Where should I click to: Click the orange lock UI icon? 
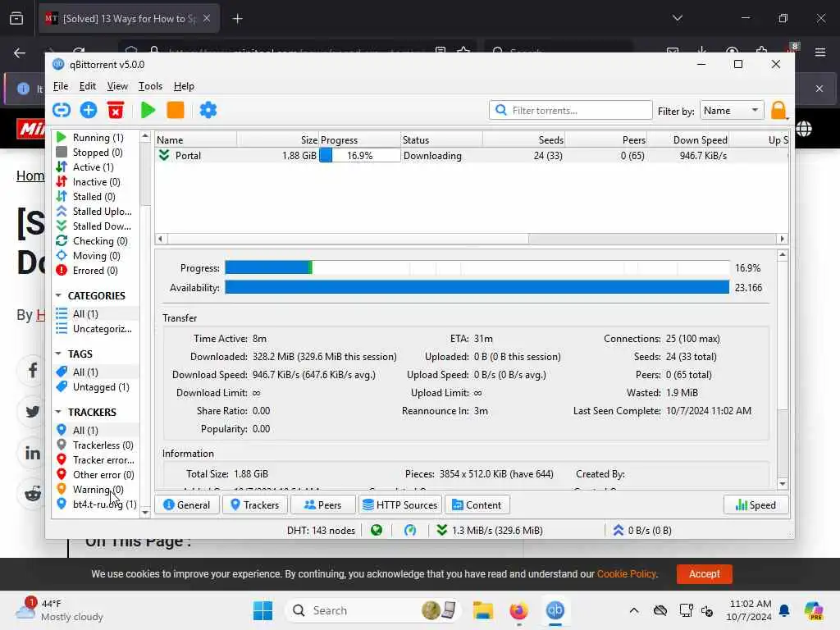[x=778, y=111]
